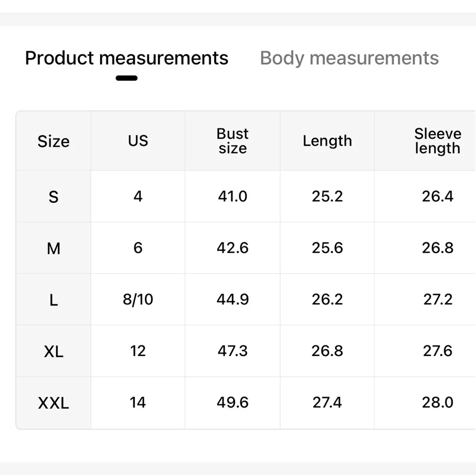Select the Product measurements tab
Screen dimensions: 476x476
coord(127,58)
